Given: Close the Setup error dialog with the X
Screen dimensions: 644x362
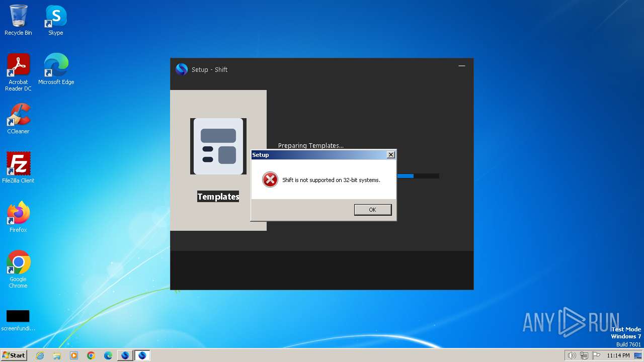Looking at the screenshot, I should [x=391, y=155].
